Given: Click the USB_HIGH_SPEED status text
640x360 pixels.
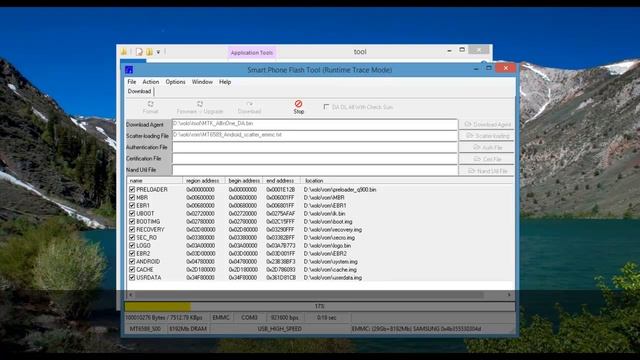Looking at the screenshot, I should (x=280, y=329).
